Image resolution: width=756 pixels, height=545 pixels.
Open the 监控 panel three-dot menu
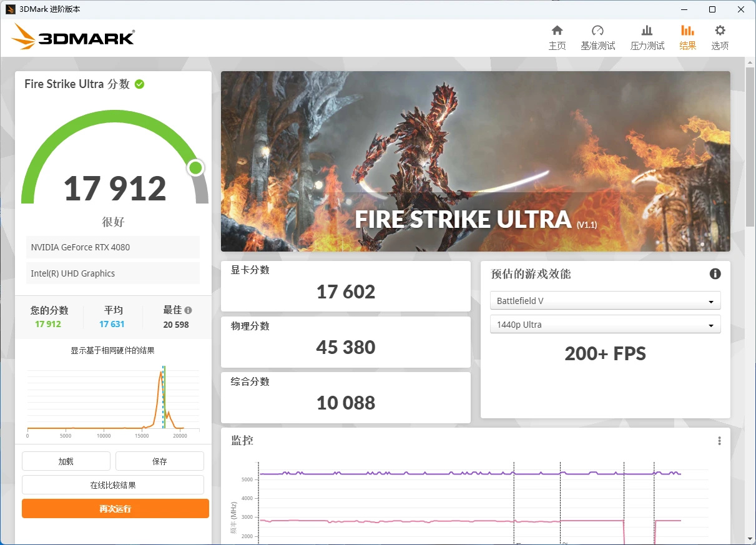(719, 441)
